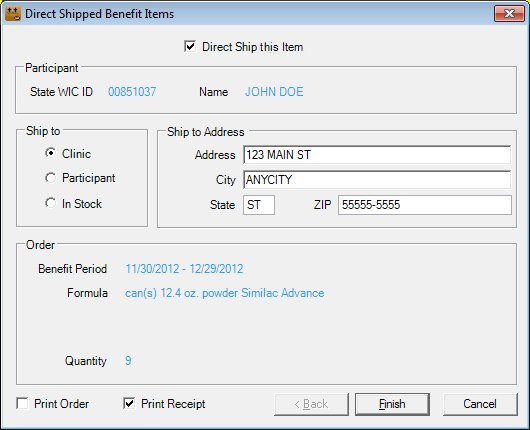Close the Direct Shipped Benefit Items dialog
530x430 pixels.
point(509,14)
